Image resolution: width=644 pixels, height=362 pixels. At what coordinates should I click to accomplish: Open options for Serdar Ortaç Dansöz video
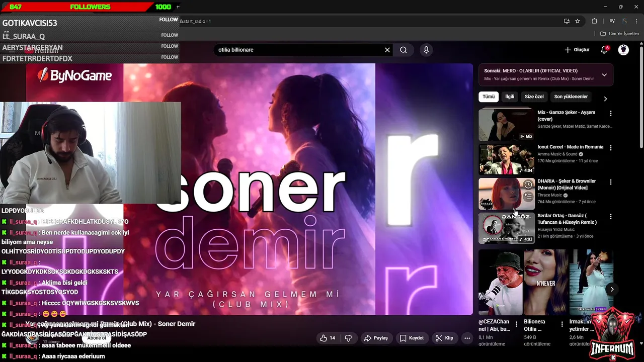pos(611,217)
